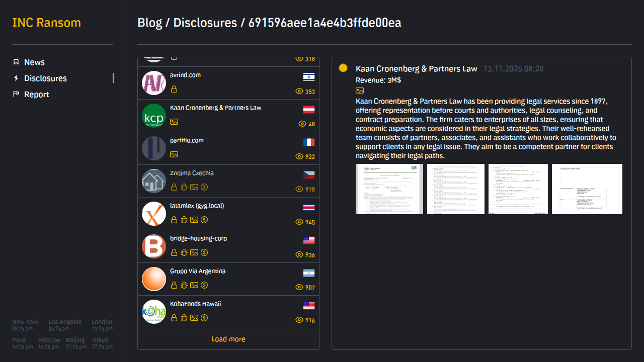Click the eye views icon on avrind.com row
The height and width of the screenshot is (362, 644).
tap(299, 92)
